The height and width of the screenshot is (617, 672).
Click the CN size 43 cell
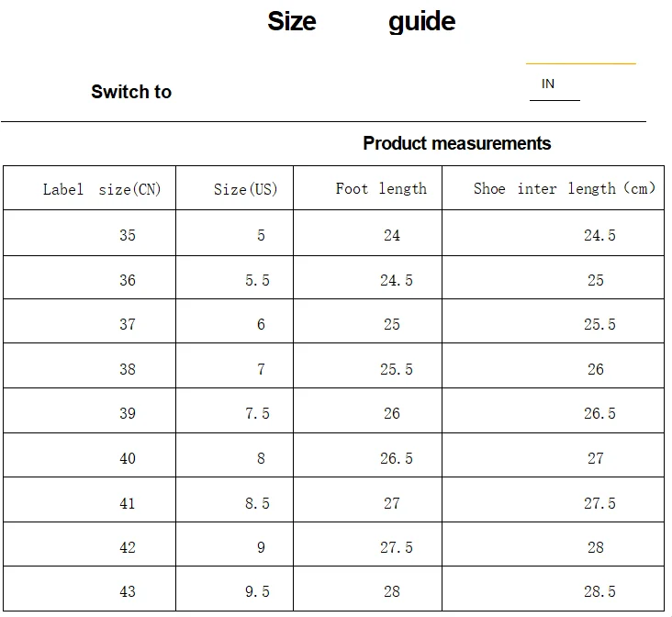point(90,589)
